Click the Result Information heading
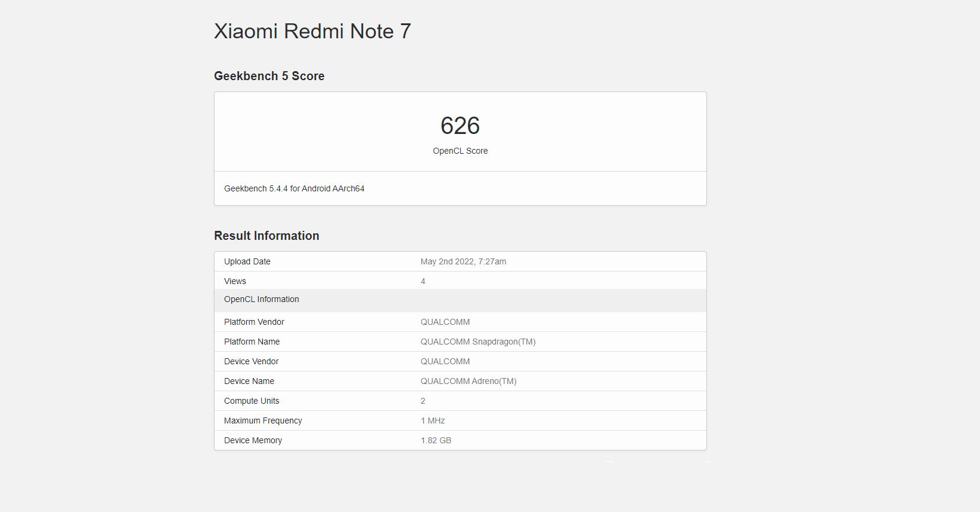Image resolution: width=980 pixels, height=512 pixels. (x=267, y=236)
